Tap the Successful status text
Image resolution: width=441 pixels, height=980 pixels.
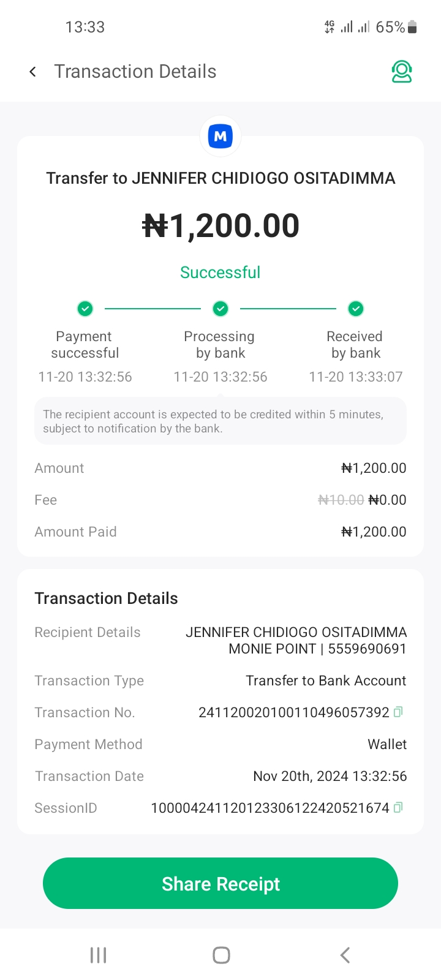coord(221,273)
